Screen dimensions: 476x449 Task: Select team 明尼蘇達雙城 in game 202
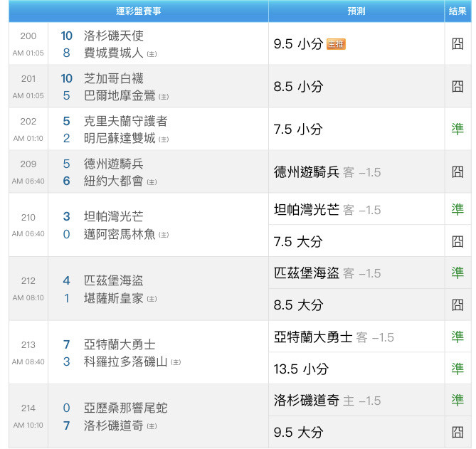[x=120, y=138]
